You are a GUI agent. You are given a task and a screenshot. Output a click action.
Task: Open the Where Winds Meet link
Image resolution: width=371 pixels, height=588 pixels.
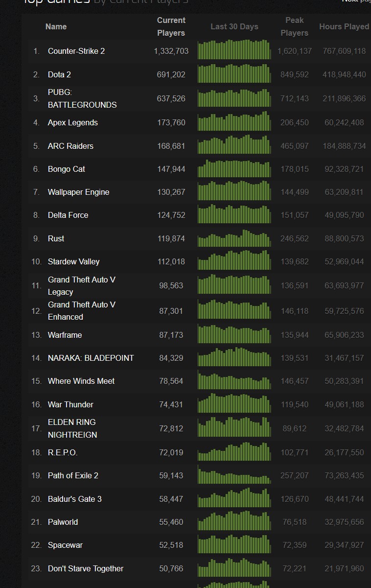pyautogui.click(x=81, y=381)
